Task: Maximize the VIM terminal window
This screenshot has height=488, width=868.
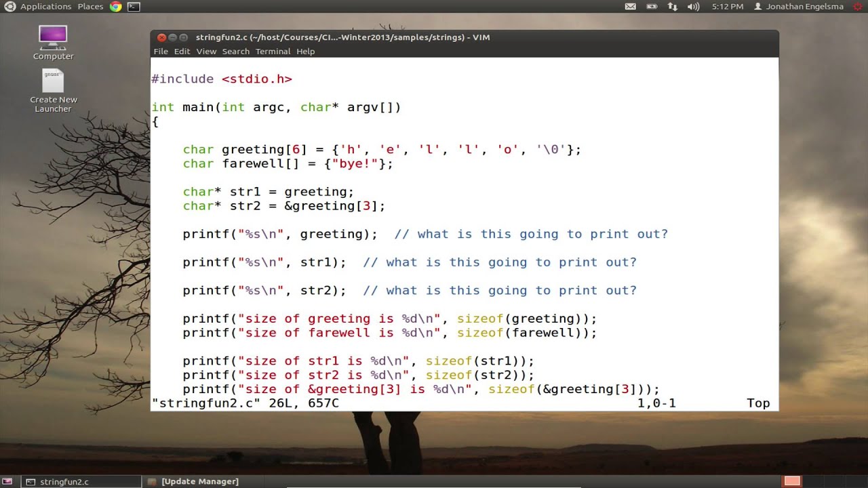Action: [x=183, y=37]
